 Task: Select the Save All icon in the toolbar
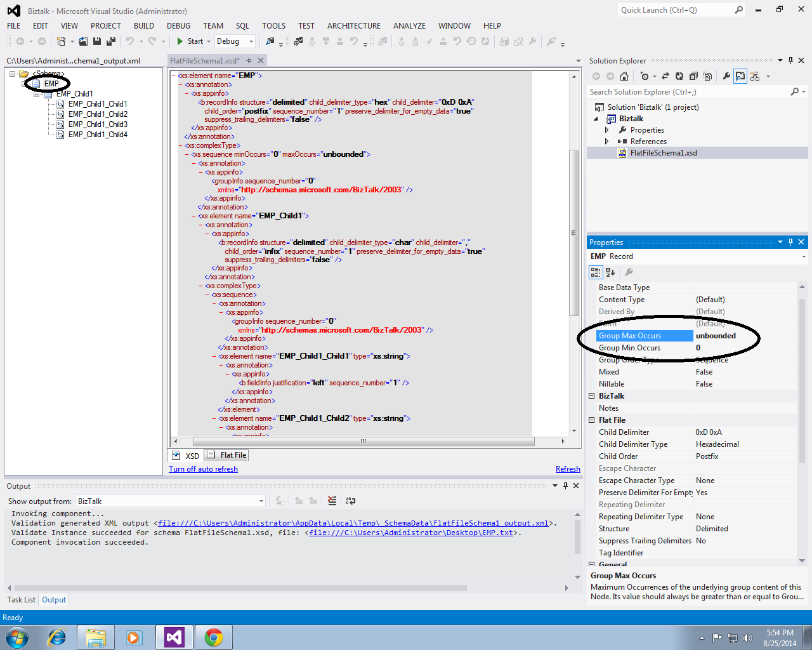click(112, 41)
